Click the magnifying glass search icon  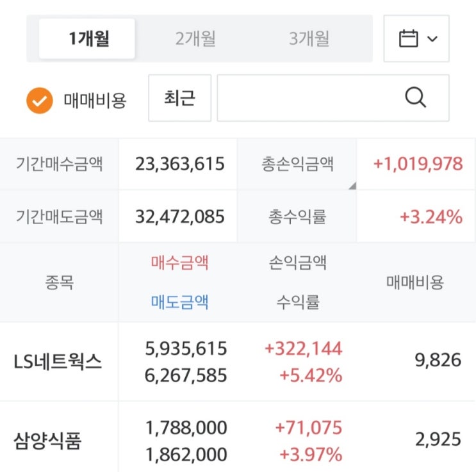pyautogui.click(x=416, y=98)
